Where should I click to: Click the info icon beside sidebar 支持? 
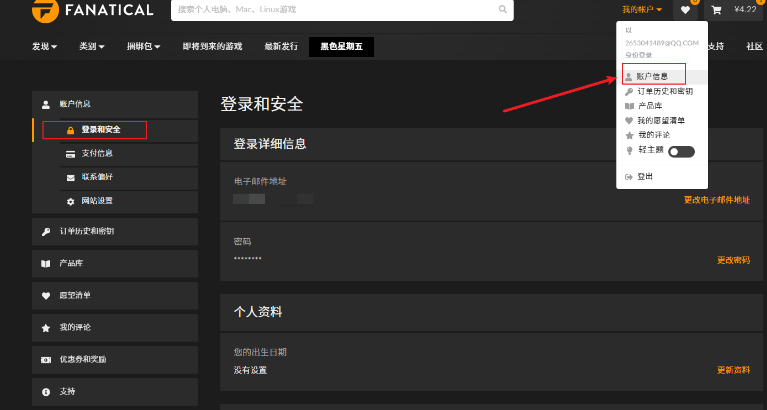[x=45, y=392]
